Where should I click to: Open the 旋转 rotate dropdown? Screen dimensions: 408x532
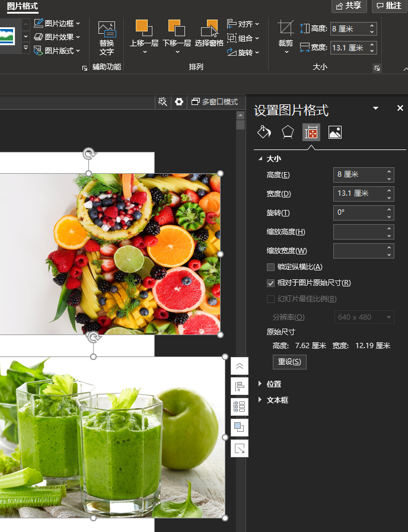click(x=243, y=52)
